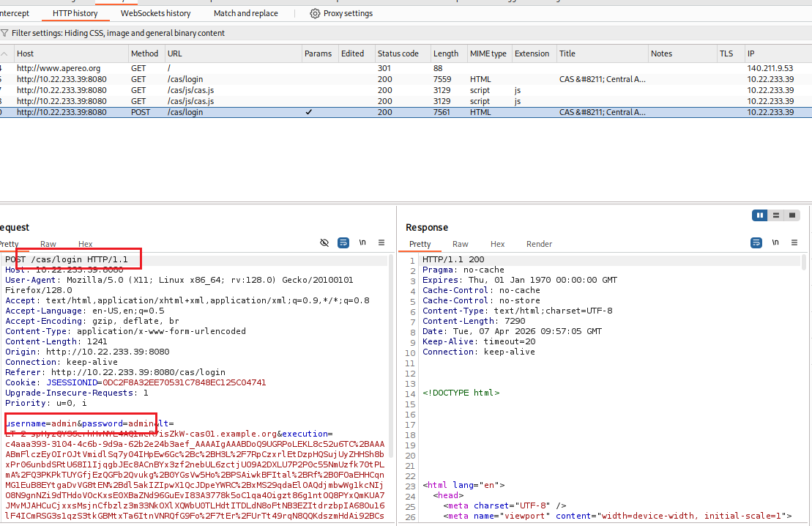812x526 pixels.
Task: Open Hex tab in Request pane
Action: click(86, 244)
